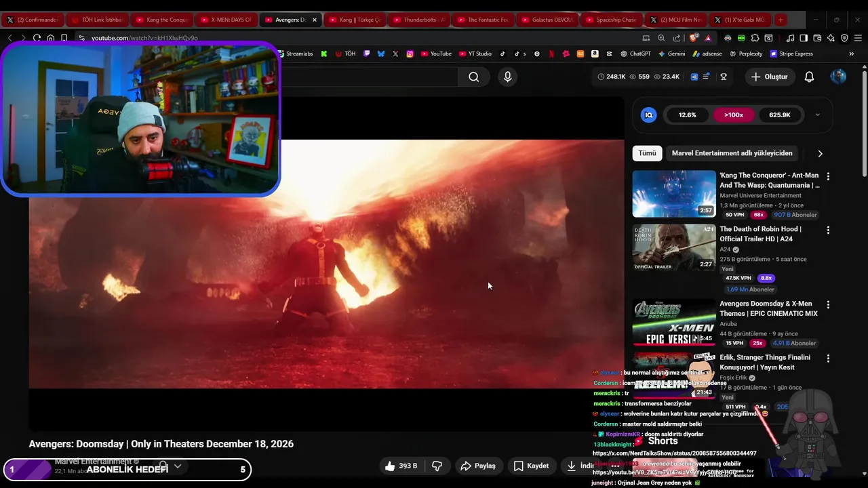The width and height of the screenshot is (868, 488).
Task: Open the Twitch bookmark icon
Action: pos(367,54)
